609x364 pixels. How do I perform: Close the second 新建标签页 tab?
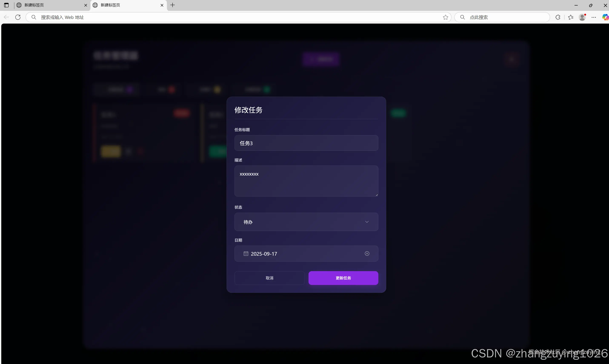point(162,5)
